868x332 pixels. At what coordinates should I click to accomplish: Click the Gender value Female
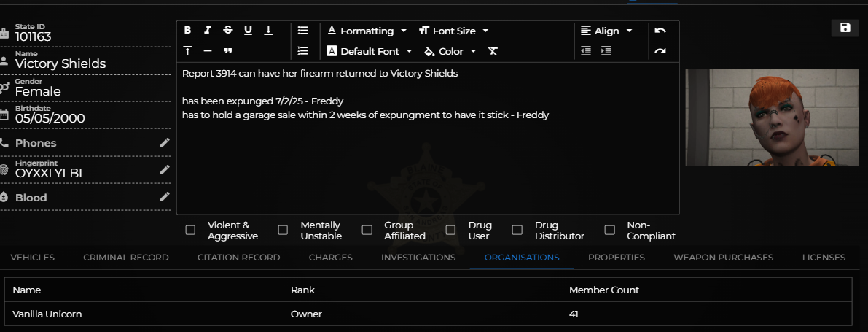[38, 91]
